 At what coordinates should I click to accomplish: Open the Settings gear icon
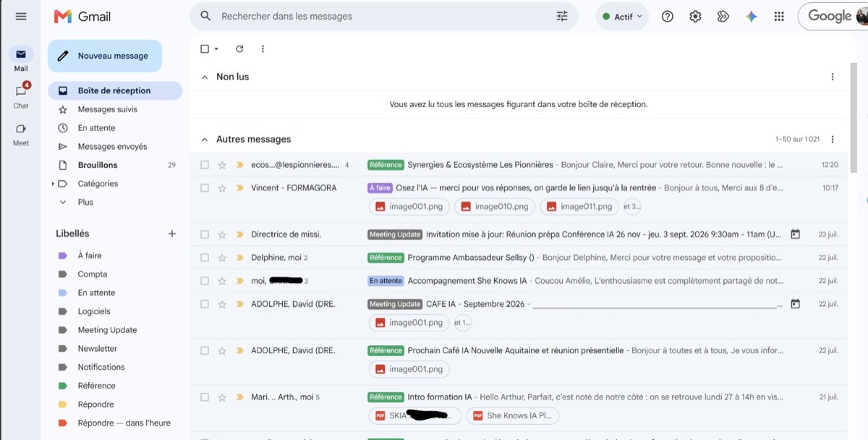695,17
